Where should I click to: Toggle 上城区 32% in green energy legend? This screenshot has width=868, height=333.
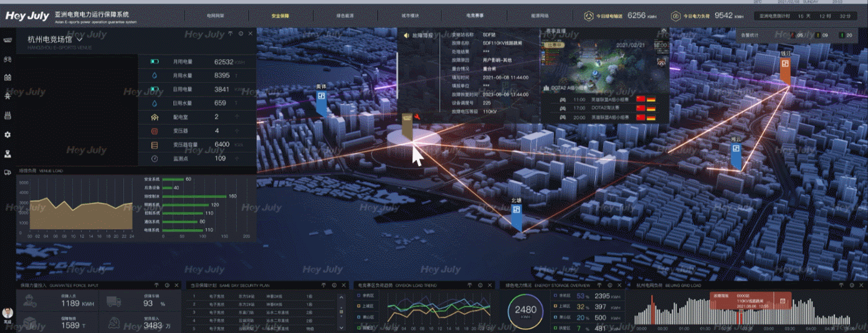(x=570, y=307)
